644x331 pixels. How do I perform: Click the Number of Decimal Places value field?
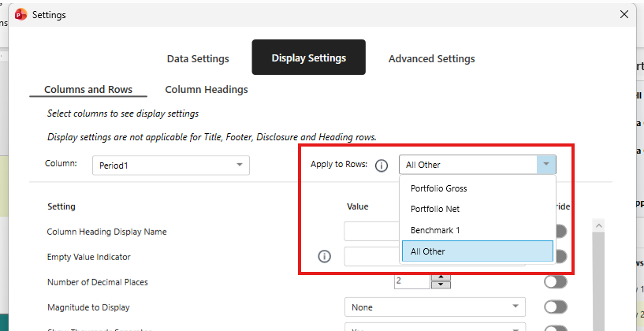tap(412, 281)
